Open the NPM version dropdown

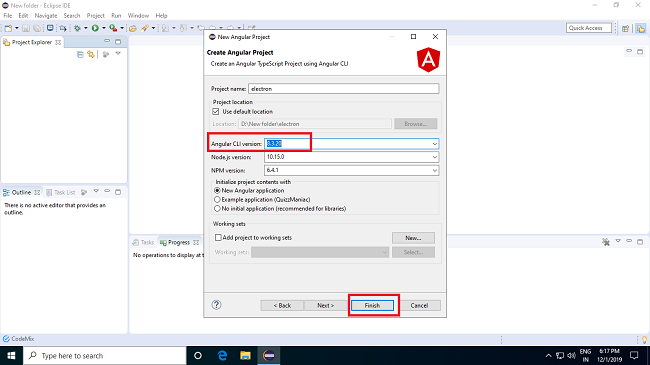[434, 170]
